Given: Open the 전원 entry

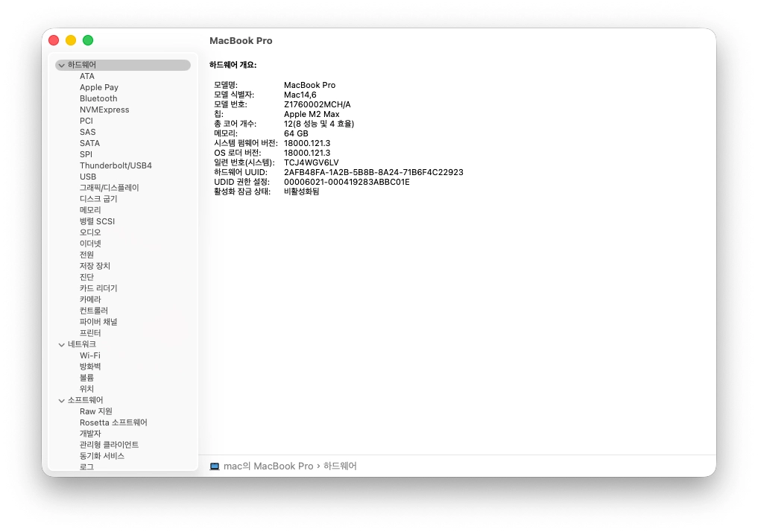Looking at the screenshot, I should point(86,255).
